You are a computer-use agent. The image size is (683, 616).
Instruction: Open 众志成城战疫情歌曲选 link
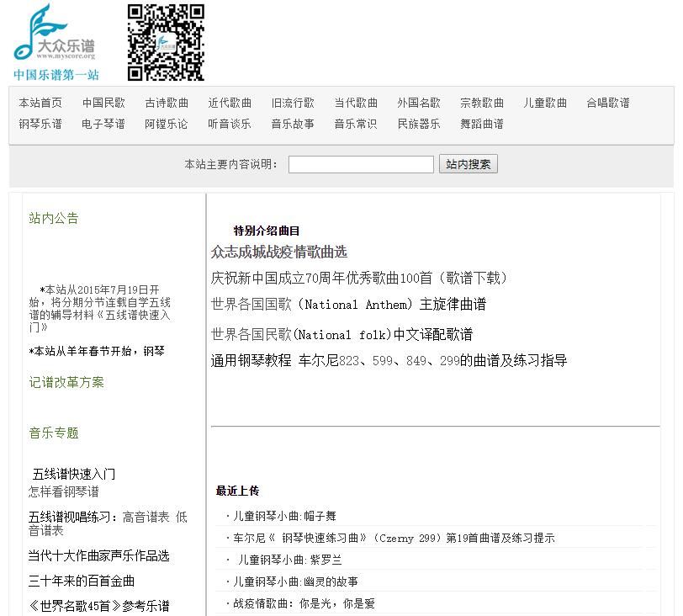[278, 252]
